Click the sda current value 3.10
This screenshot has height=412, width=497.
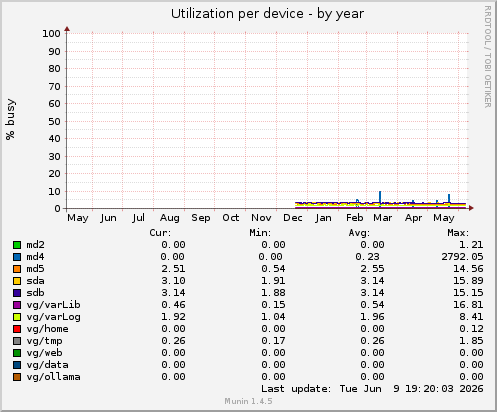coord(173,281)
